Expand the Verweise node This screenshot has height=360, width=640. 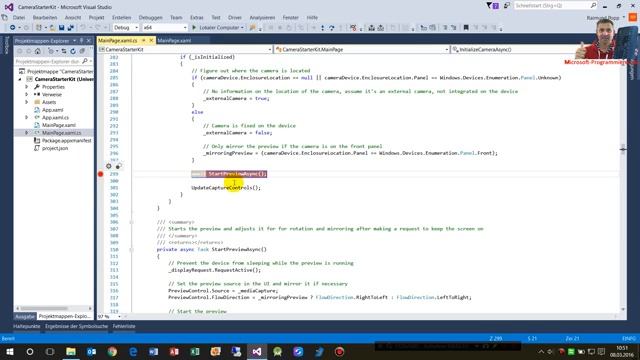click(27, 94)
